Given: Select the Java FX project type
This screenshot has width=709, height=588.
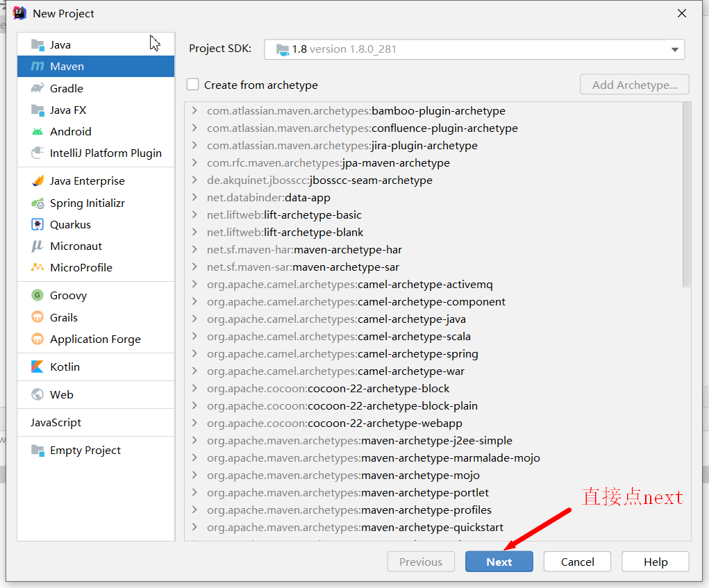Looking at the screenshot, I should 69,110.
